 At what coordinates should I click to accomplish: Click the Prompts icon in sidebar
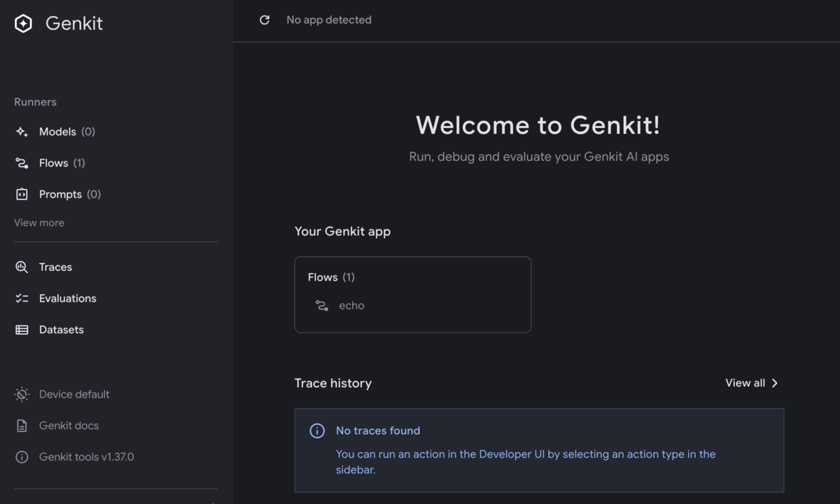coord(22,195)
